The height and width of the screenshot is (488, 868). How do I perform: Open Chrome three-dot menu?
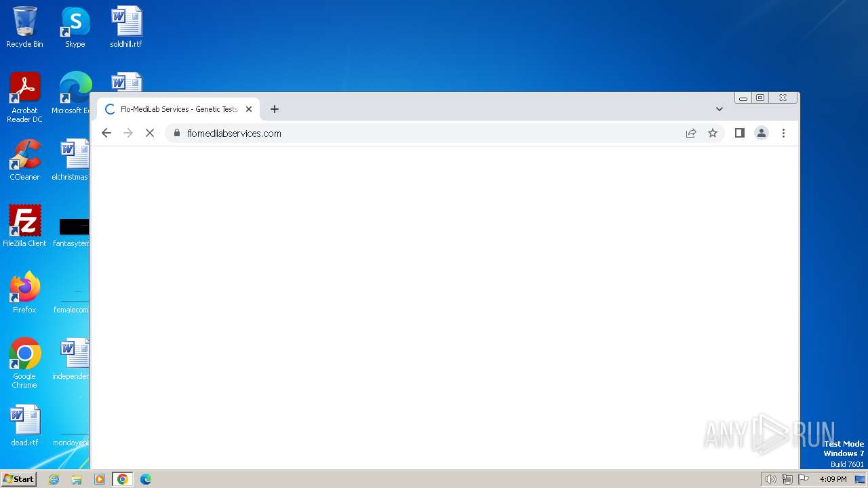point(783,134)
